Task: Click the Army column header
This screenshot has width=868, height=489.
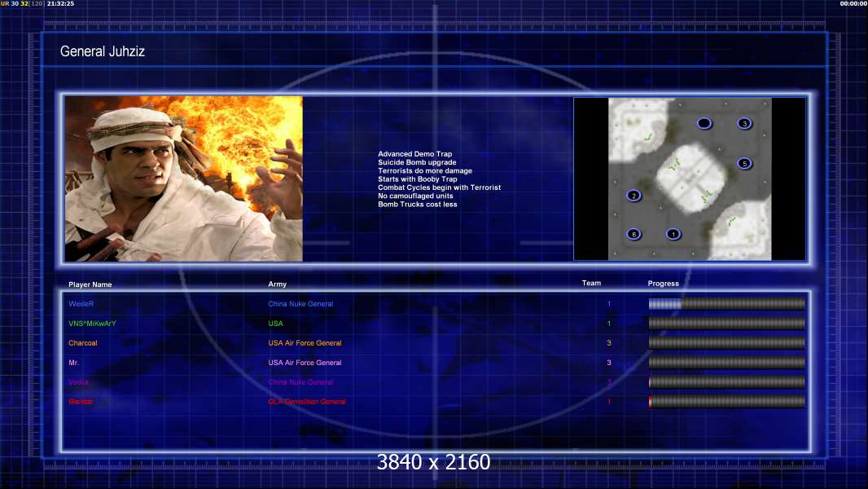Action: [278, 284]
